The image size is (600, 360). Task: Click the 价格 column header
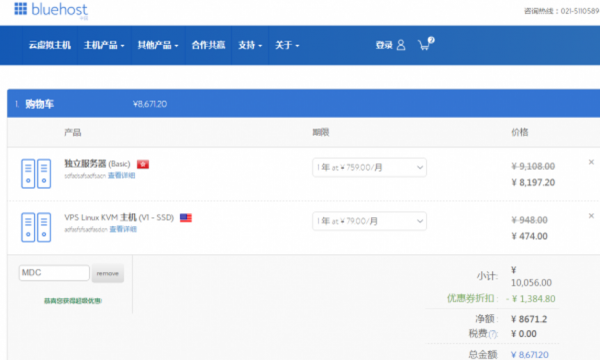(520, 132)
